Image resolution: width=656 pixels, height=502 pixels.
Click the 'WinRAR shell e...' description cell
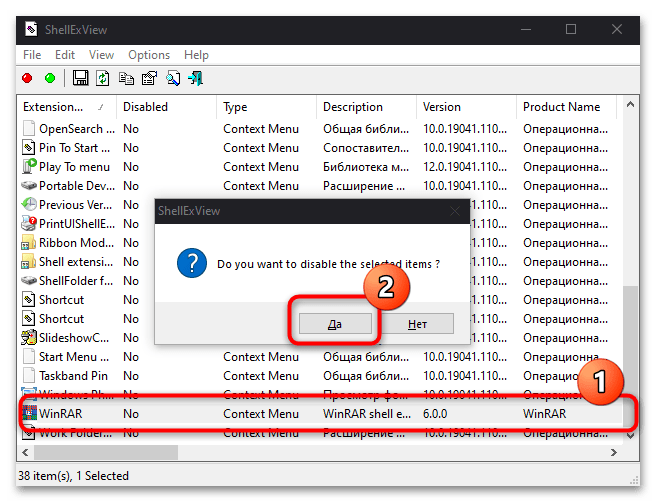pos(367,414)
